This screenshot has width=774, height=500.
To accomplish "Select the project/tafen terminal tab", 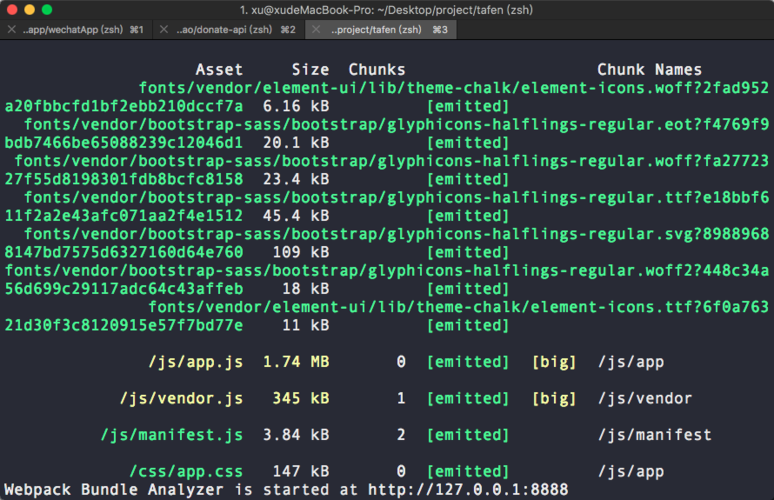I will (381, 30).
